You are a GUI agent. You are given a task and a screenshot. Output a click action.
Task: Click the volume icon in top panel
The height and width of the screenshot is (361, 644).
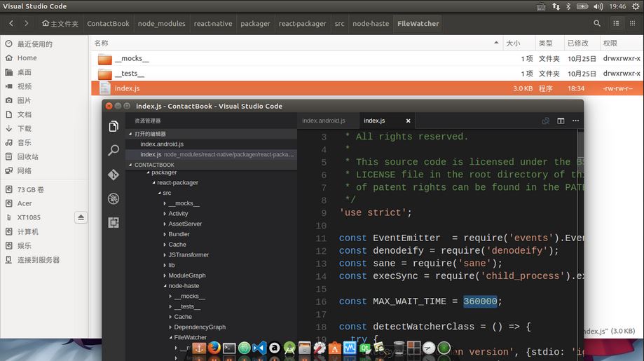click(x=598, y=6)
